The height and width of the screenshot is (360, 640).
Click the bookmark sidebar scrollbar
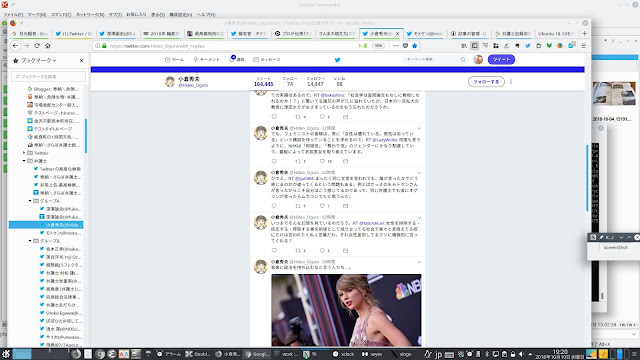coord(86,136)
